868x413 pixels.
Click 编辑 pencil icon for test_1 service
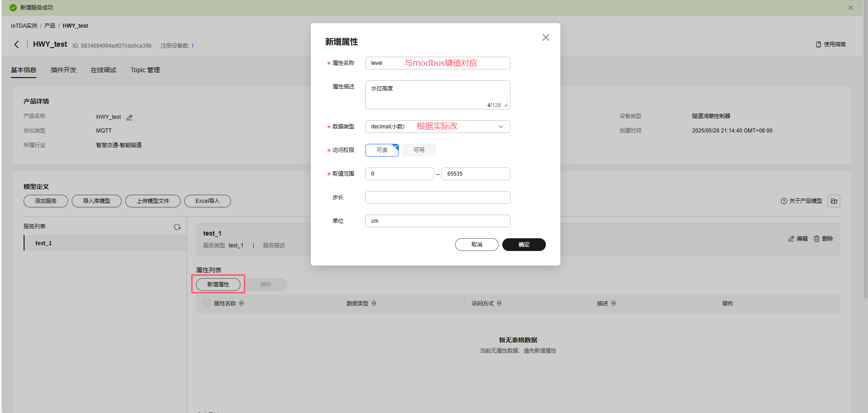(791, 239)
